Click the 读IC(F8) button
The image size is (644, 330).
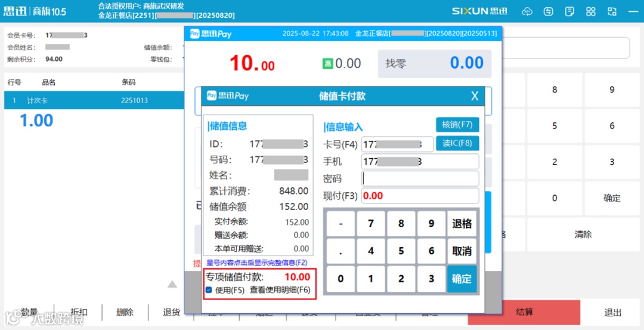pyautogui.click(x=457, y=143)
